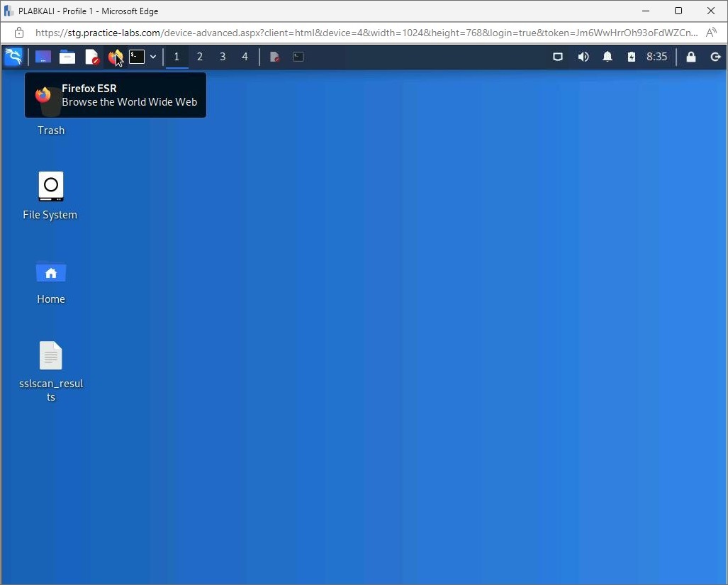Click the Show Desktop panel icon

[43, 57]
